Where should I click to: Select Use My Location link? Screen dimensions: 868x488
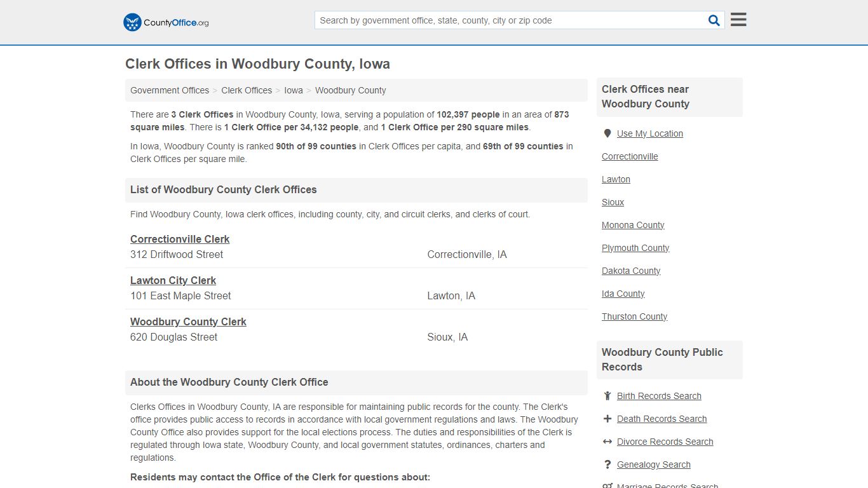[x=650, y=133]
